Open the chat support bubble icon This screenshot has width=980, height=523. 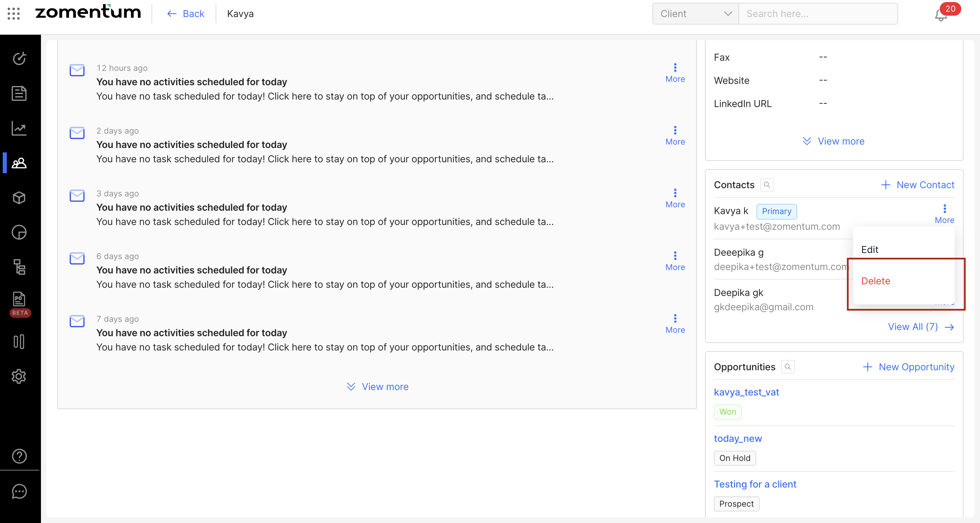click(x=19, y=491)
